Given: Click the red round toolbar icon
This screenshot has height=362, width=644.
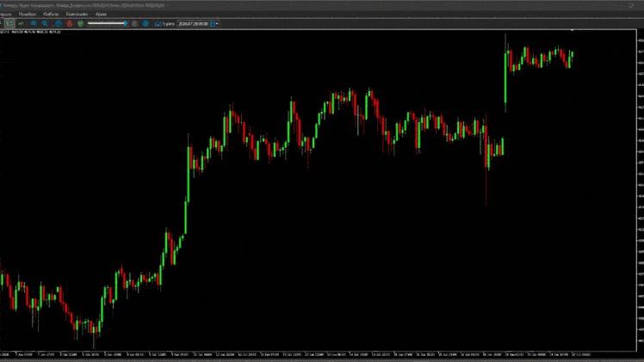Looking at the screenshot, I should point(70,23).
